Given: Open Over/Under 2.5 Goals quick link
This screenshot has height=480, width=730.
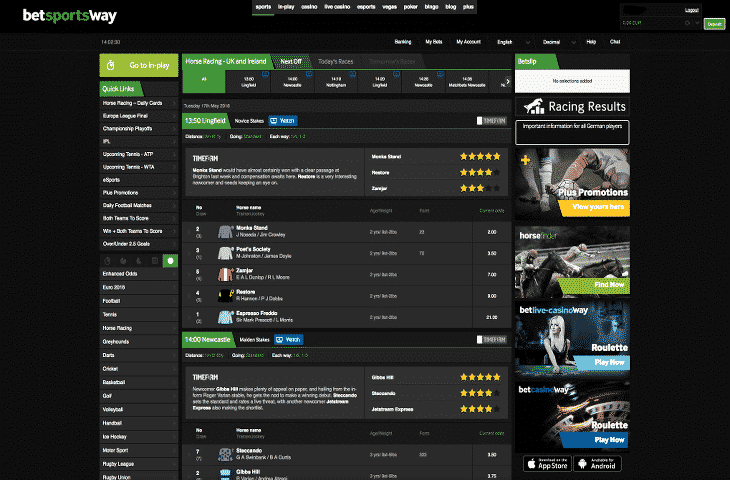Looking at the screenshot, I should (x=139, y=244).
